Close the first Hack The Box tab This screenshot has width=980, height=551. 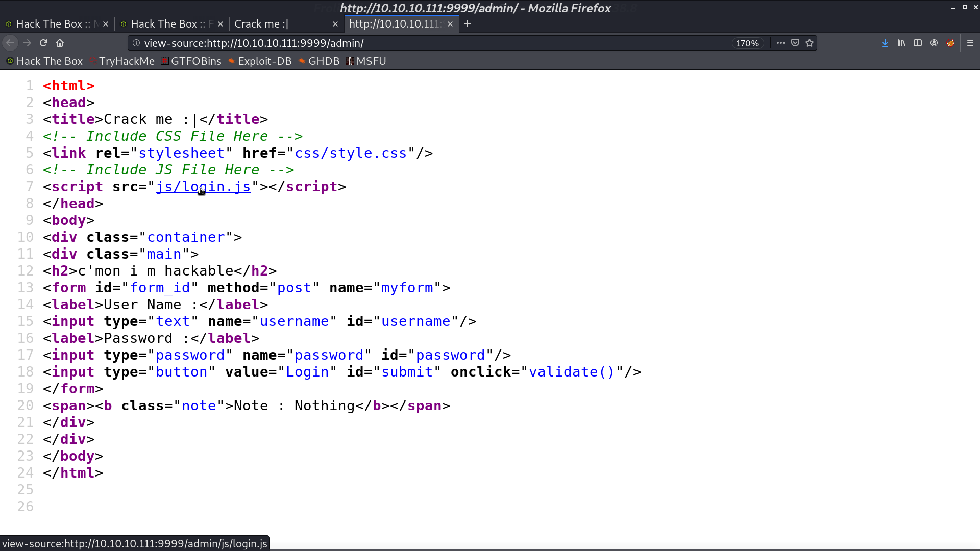(106, 24)
